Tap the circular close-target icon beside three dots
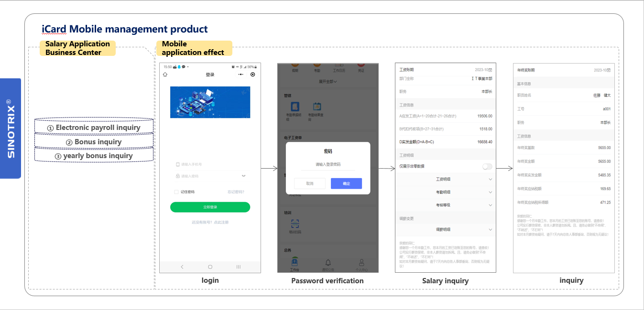Viewport: 644px width, 310px height. (x=253, y=75)
